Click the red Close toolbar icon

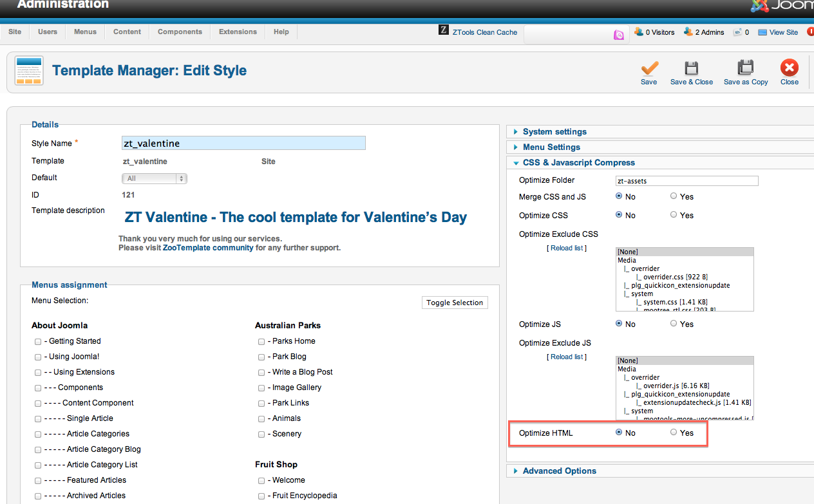[789, 68]
